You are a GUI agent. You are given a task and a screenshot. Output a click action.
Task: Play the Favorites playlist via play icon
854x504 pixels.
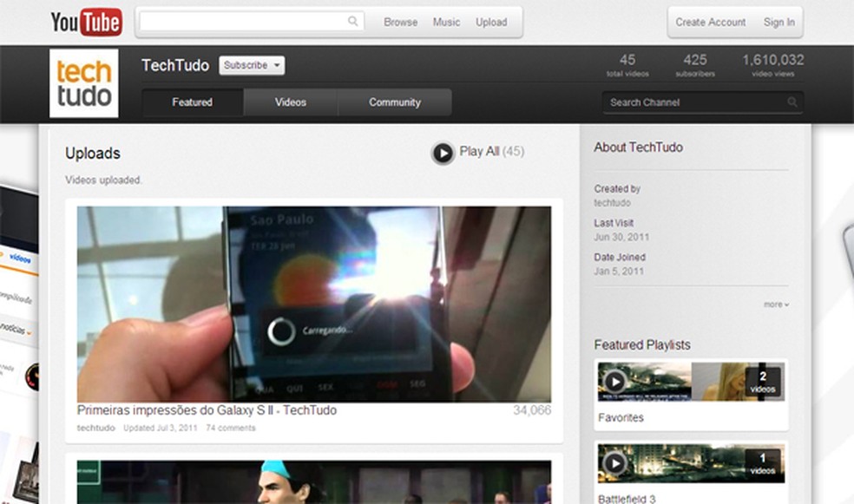[615, 382]
